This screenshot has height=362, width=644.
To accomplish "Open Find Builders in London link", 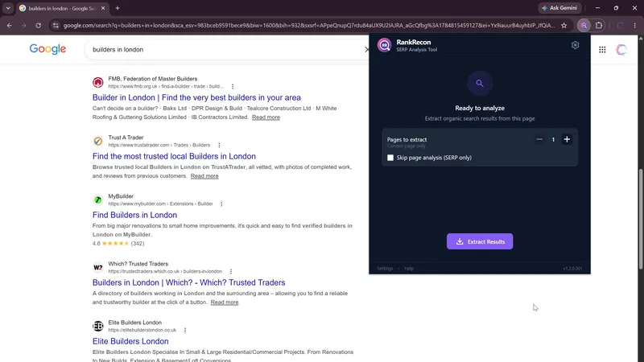I will [x=134, y=215].
